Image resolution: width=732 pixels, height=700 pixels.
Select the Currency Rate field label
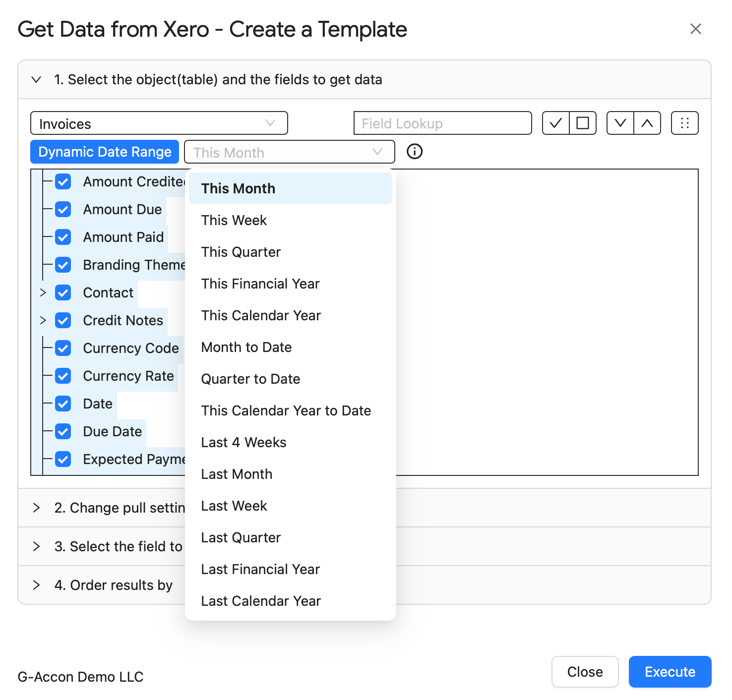point(128,376)
